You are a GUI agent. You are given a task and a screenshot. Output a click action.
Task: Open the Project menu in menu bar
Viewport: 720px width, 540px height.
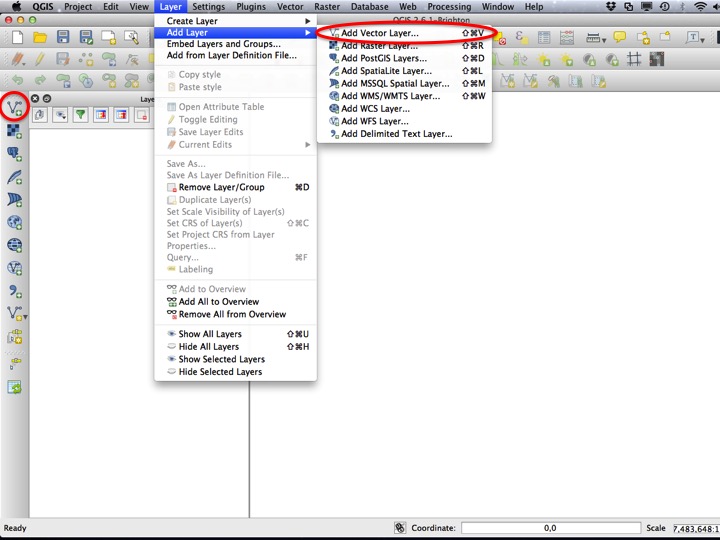click(78, 7)
